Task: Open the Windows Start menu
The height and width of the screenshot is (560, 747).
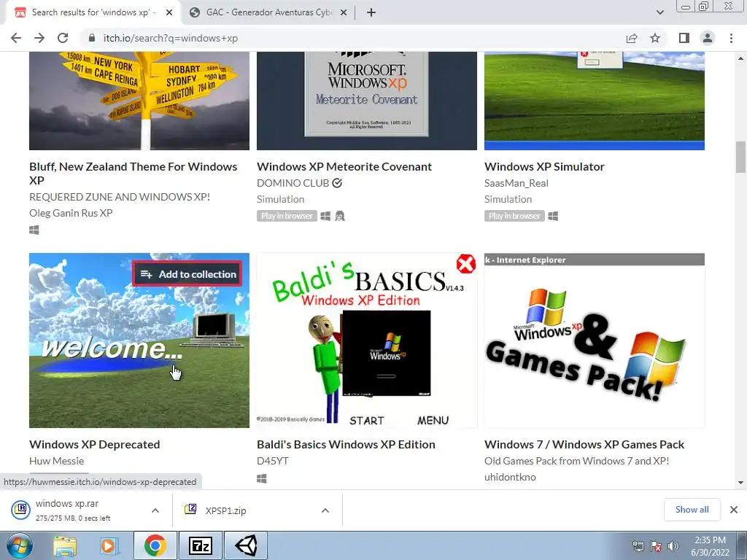Action: (x=18, y=545)
